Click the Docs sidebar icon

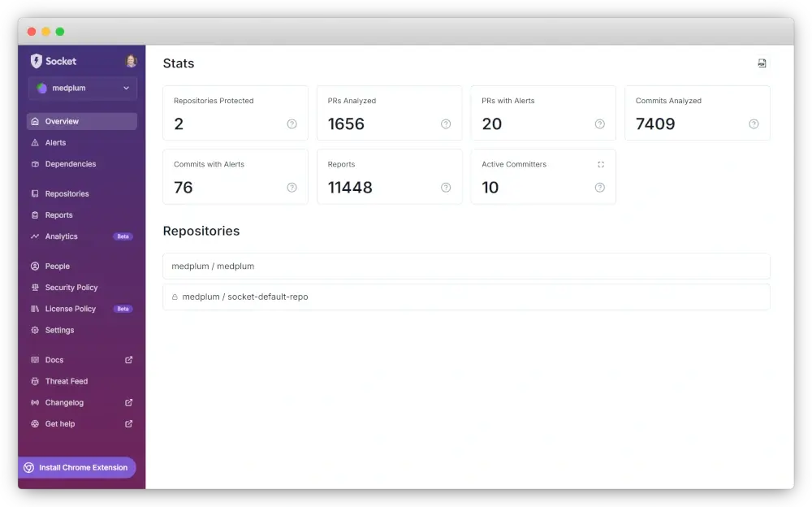click(x=35, y=360)
